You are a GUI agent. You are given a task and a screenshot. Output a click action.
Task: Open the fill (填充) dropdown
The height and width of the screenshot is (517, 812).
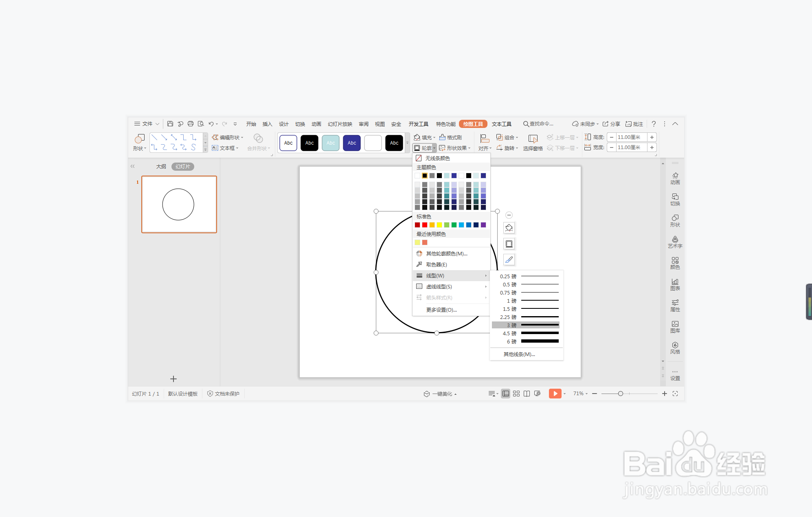(x=425, y=137)
